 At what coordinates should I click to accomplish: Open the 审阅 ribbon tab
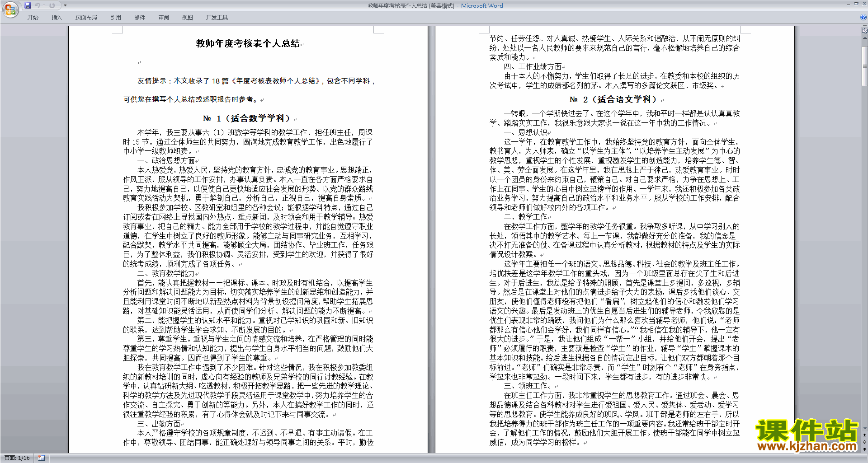[x=164, y=18]
